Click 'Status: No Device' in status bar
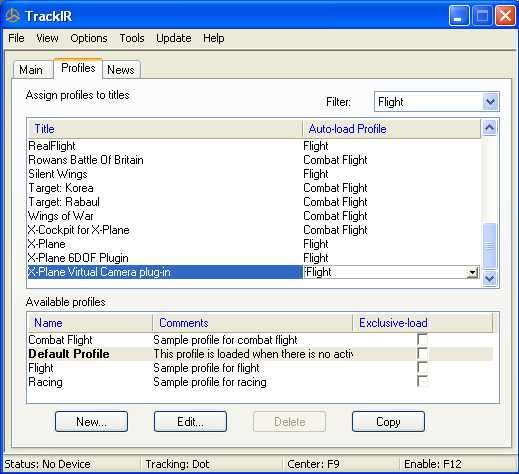The height and width of the screenshot is (474, 519). tap(48, 464)
